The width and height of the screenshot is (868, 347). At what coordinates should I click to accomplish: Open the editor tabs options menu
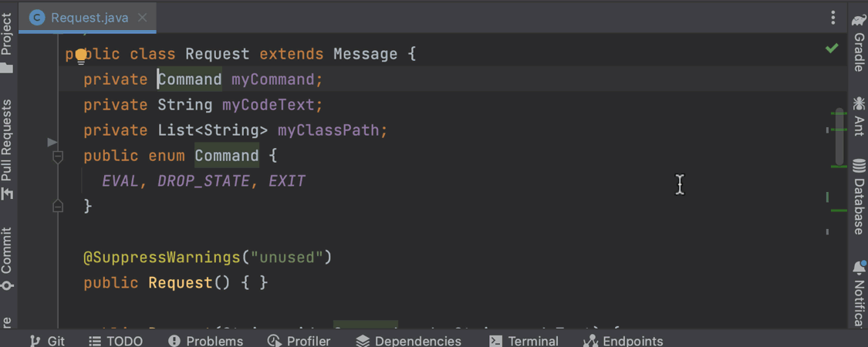[833, 17]
